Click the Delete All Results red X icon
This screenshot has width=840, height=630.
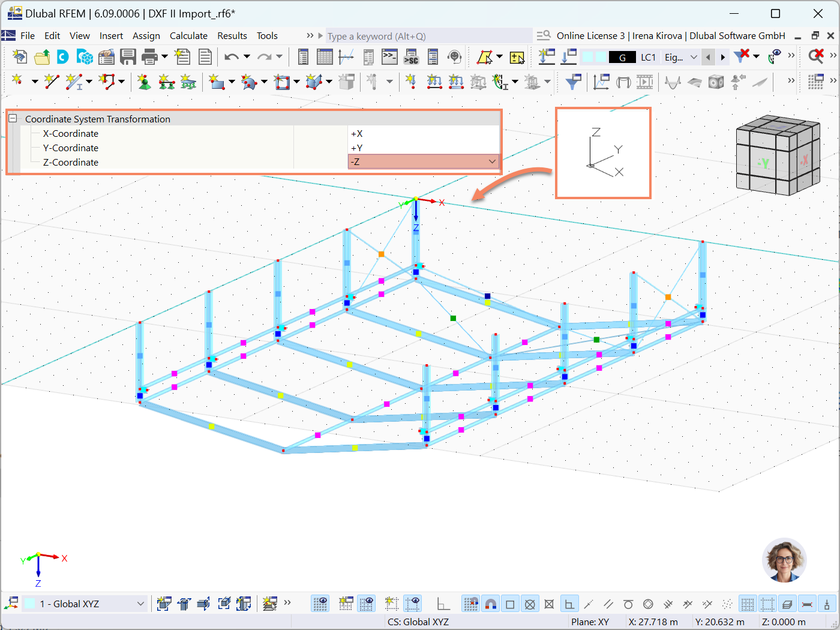[x=817, y=56]
